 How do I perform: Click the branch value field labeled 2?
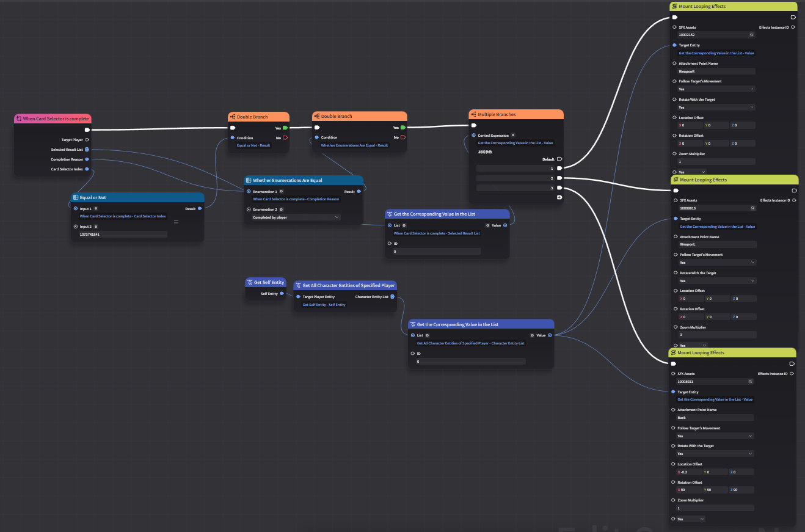[515, 178]
